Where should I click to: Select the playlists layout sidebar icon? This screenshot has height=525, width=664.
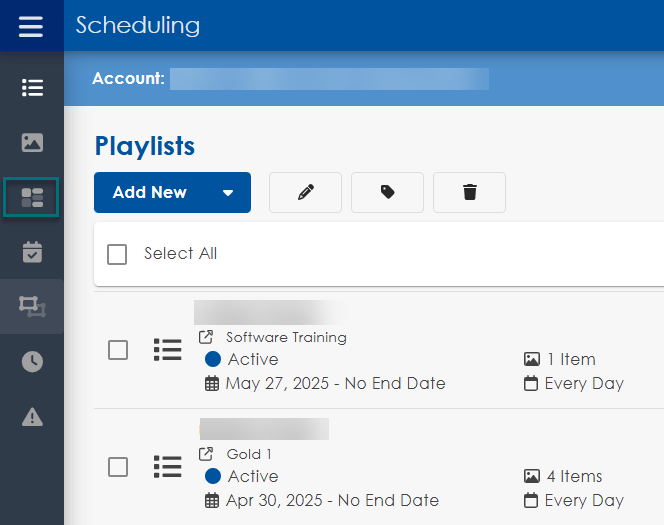tap(32, 198)
